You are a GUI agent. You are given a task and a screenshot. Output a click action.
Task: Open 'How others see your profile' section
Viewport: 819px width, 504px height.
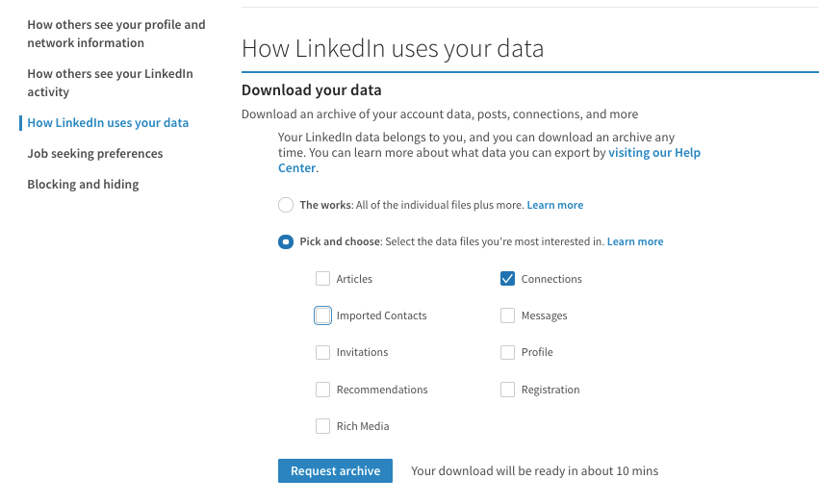(x=115, y=34)
